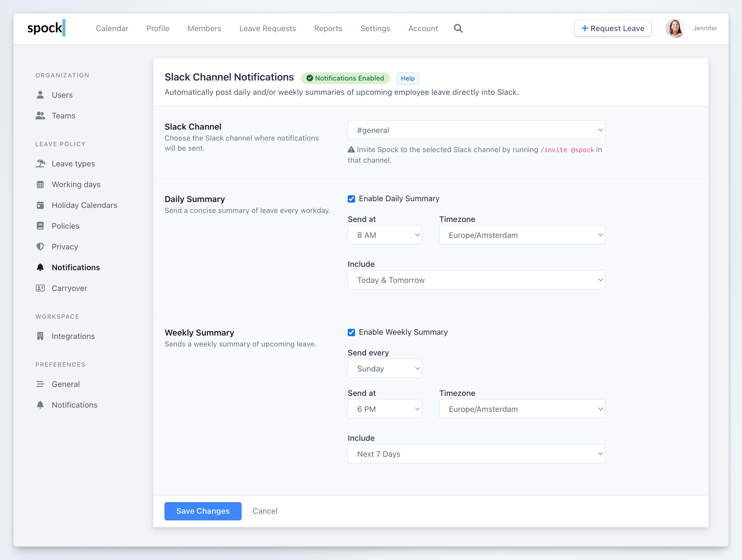Click the Save Changes button

point(203,511)
